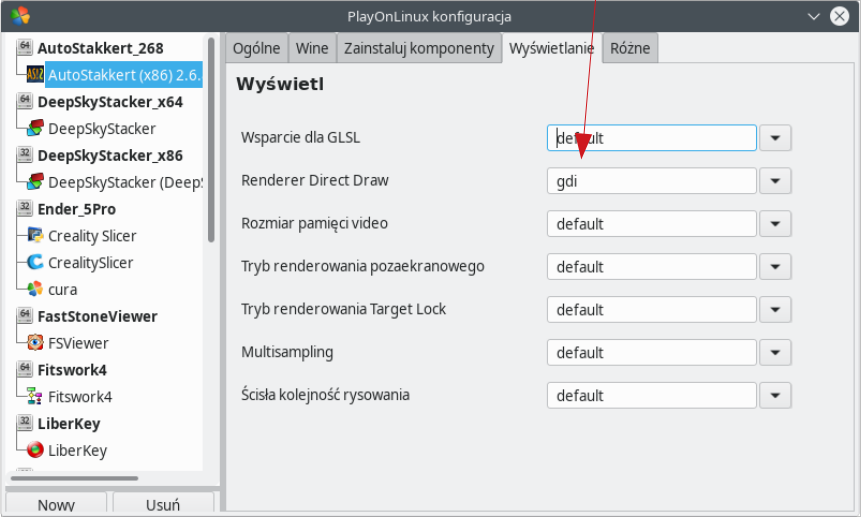This screenshot has height=517, width=861.
Task: Select the CrealitySlicer shortcut entry
Action: tap(91, 263)
